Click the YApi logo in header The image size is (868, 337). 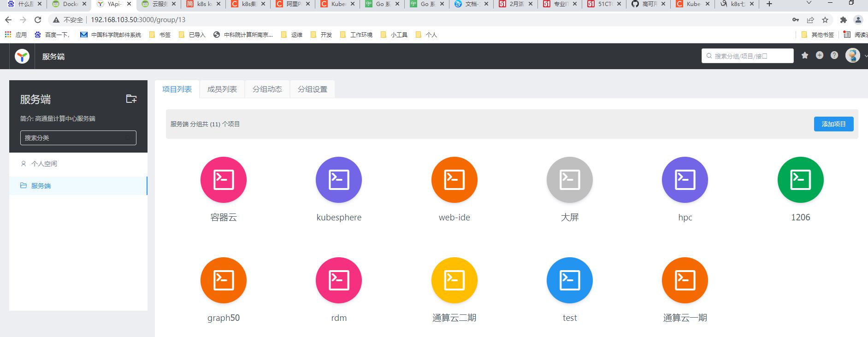click(22, 56)
